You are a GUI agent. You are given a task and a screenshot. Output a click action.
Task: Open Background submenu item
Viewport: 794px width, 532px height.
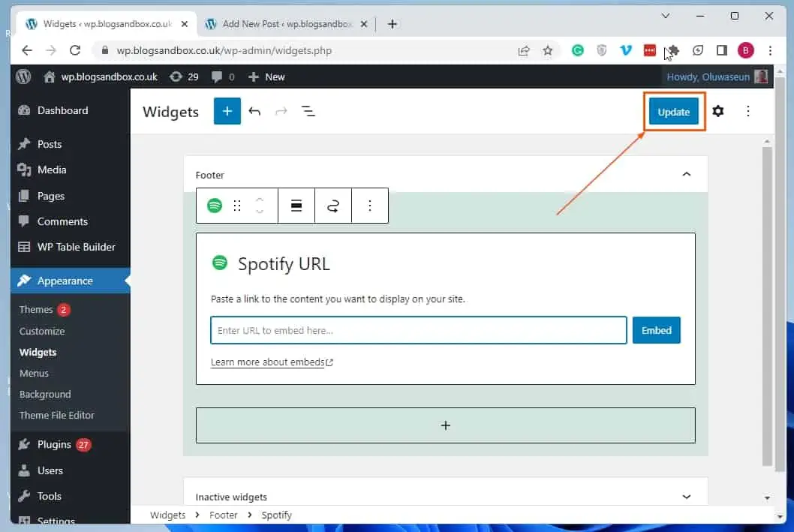click(45, 395)
